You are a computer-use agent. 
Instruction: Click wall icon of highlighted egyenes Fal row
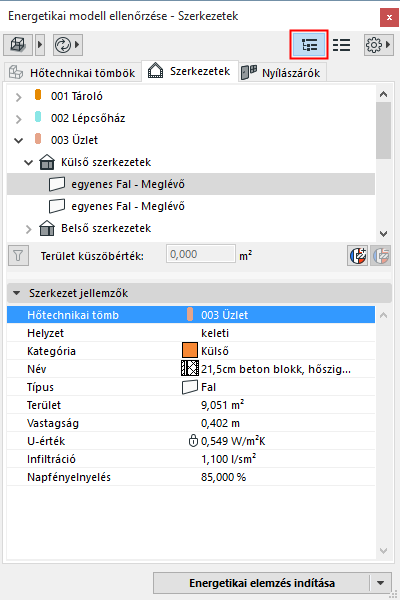click(x=57, y=184)
